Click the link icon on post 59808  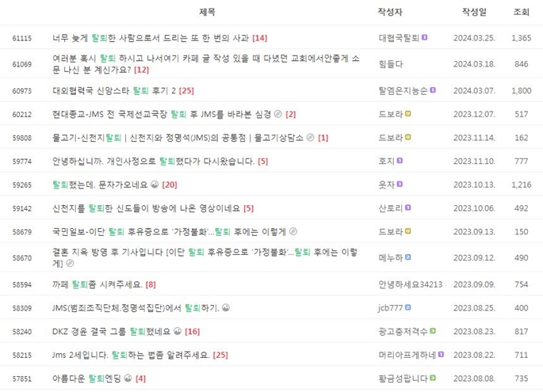coord(309,138)
